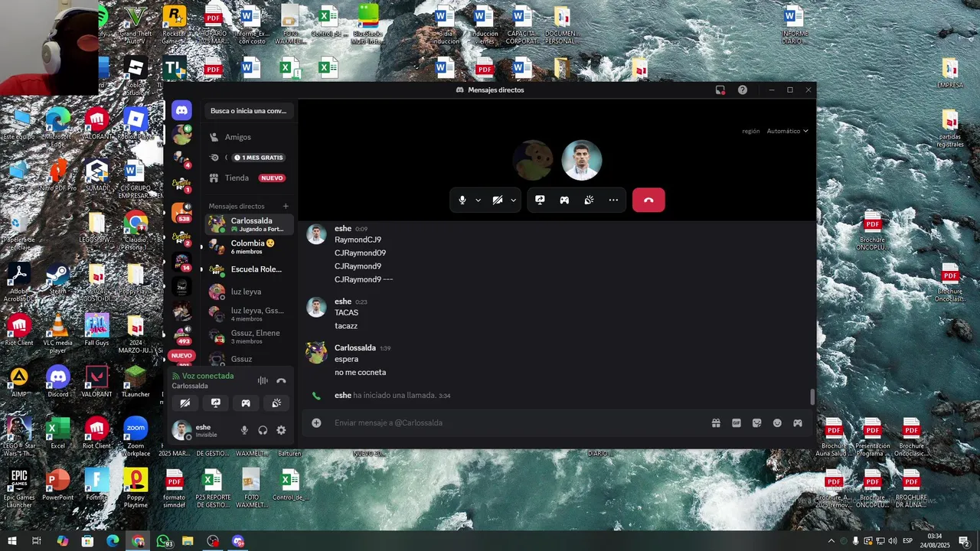This screenshot has height=551, width=980.
Task: Click Carlossalda's avatar in the call
Action: tap(533, 160)
